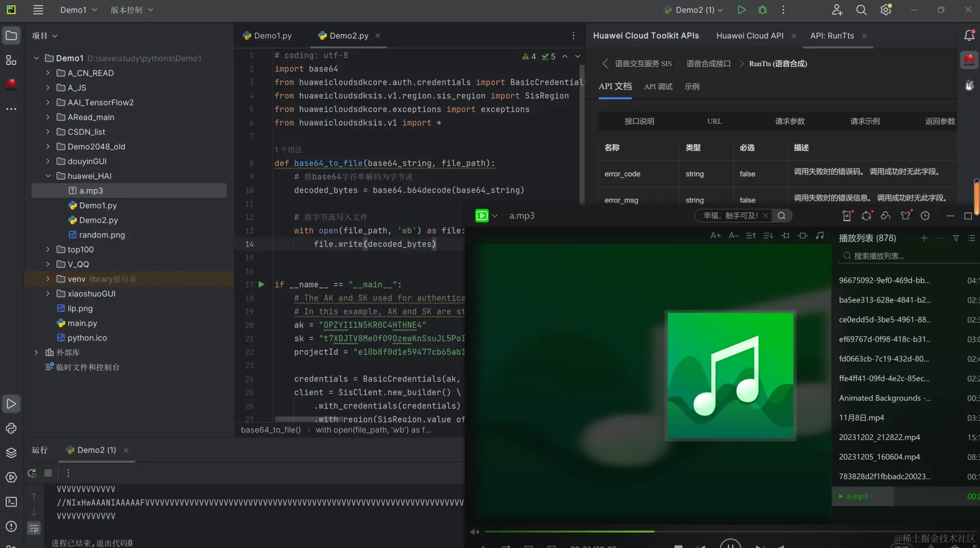The image size is (980, 548).
Task: Expand the venv library root folder
Action: (48, 279)
